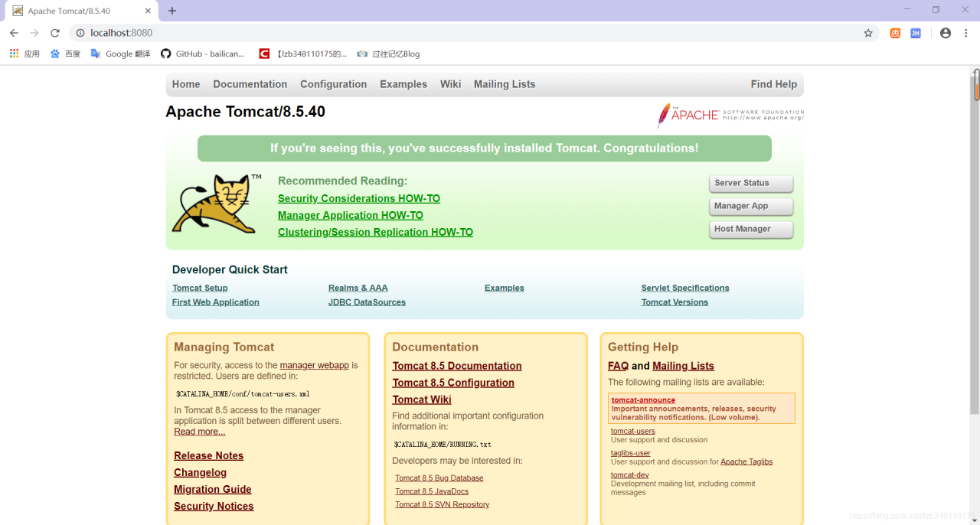The image size is (980, 525).
Task: Open the tomcat-announce mailing list link
Action: click(x=643, y=399)
